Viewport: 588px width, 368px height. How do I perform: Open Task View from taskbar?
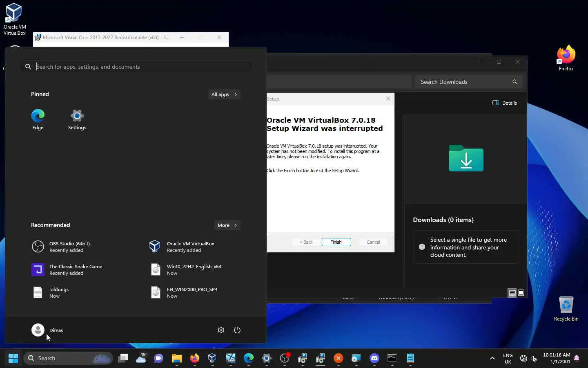[x=123, y=358]
